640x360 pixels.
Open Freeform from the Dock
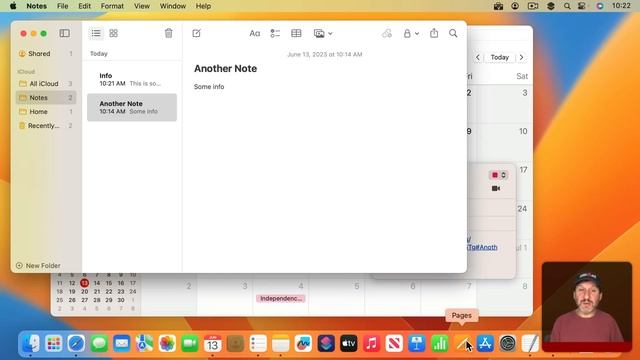pyautogui.click(x=303, y=343)
